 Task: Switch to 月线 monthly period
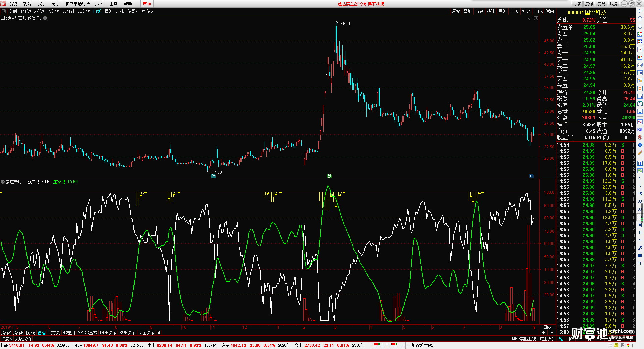click(x=120, y=11)
